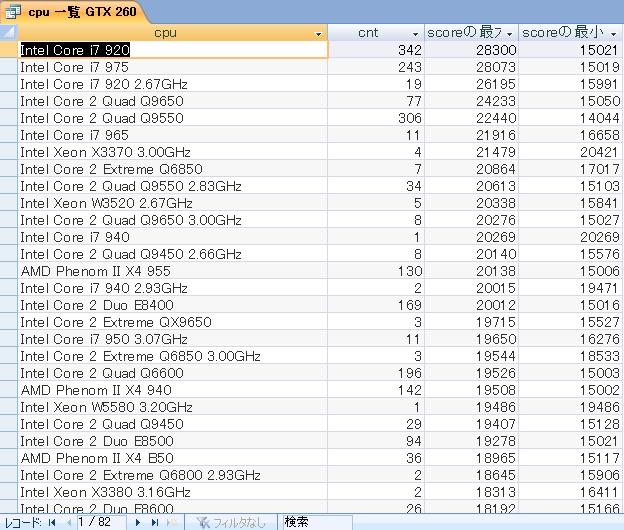This screenshot has width=624, height=530.
Task: Click cell 'Intel Core 2 Duo E8400'
Action: click(x=173, y=305)
